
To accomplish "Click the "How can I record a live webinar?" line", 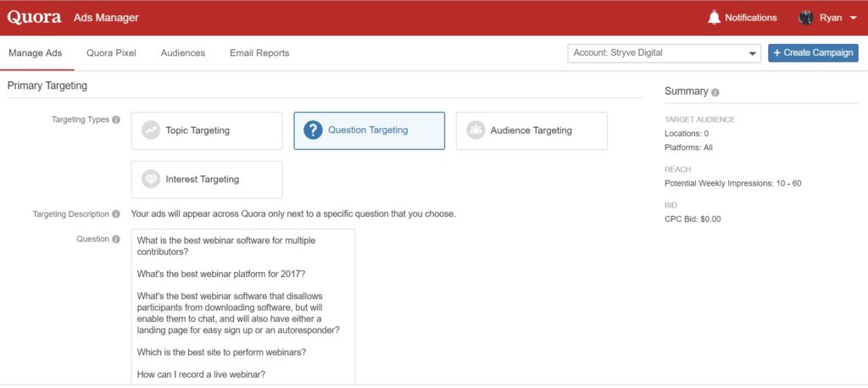I will 201,374.
